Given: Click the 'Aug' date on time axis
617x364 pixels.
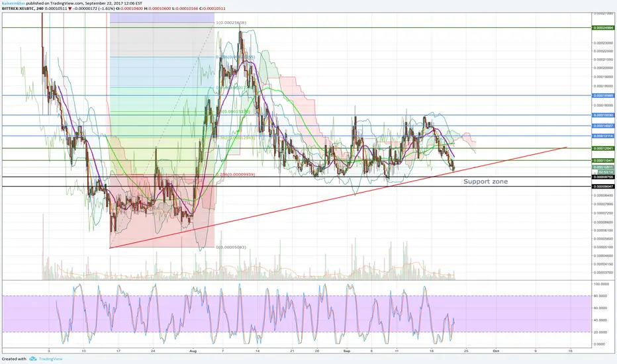Looking at the screenshot, I should 193,351.
